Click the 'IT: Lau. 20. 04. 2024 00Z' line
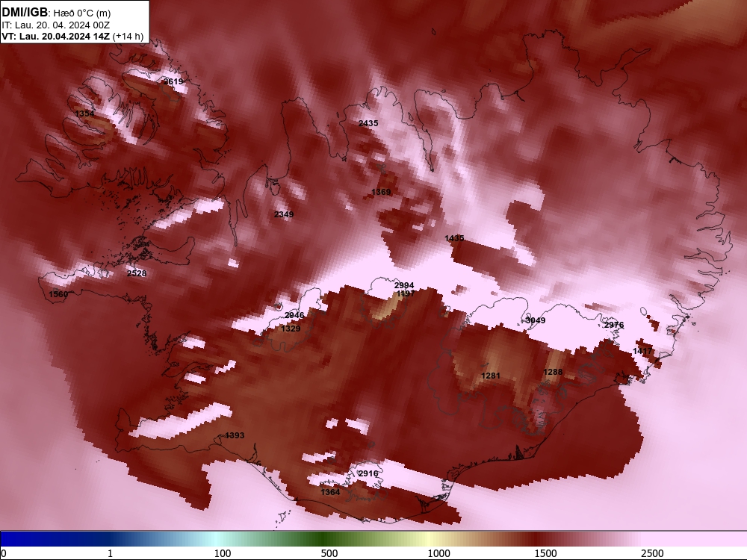The width and height of the screenshot is (747, 560). click(56, 25)
